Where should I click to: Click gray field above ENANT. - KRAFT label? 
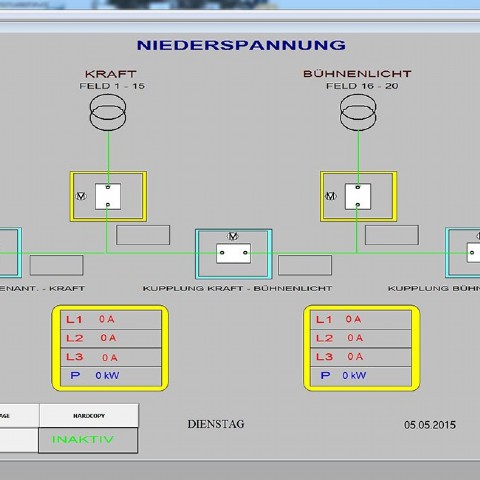[56, 265]
